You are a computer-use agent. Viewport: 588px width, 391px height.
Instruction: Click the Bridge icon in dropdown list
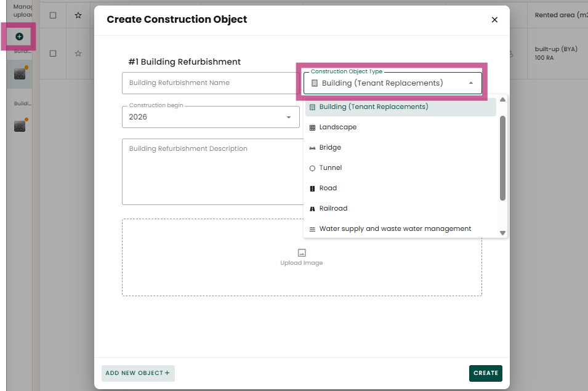tap(312, 148)
